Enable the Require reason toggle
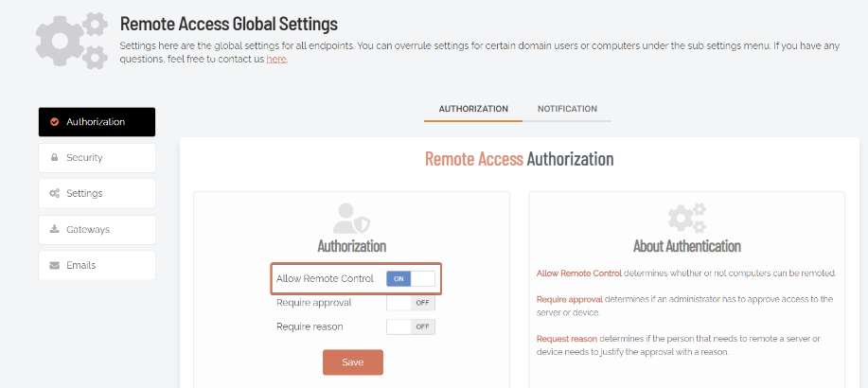Image resolution: width=868 pixels, height=388 pixels. tap(411, 326)
